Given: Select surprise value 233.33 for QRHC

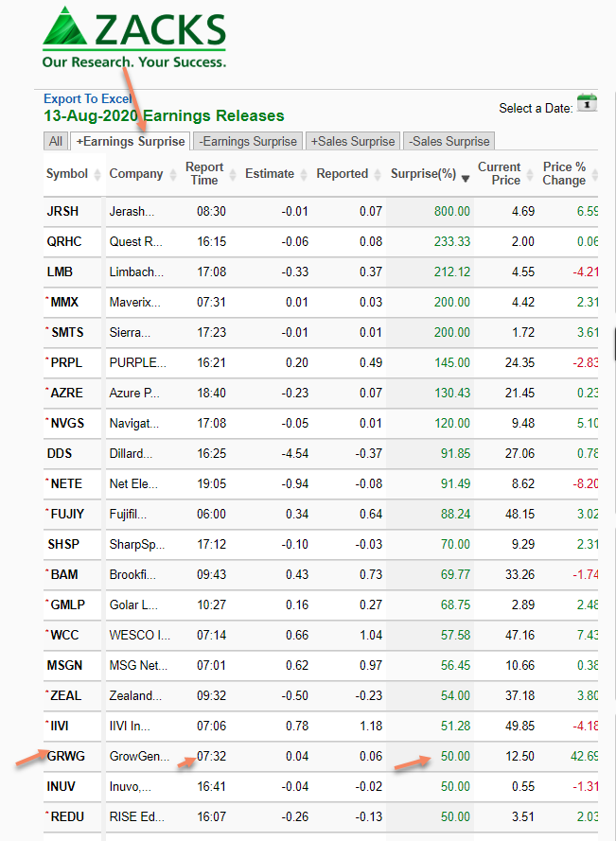Looking at the screenshot, I should coord(452,241).
